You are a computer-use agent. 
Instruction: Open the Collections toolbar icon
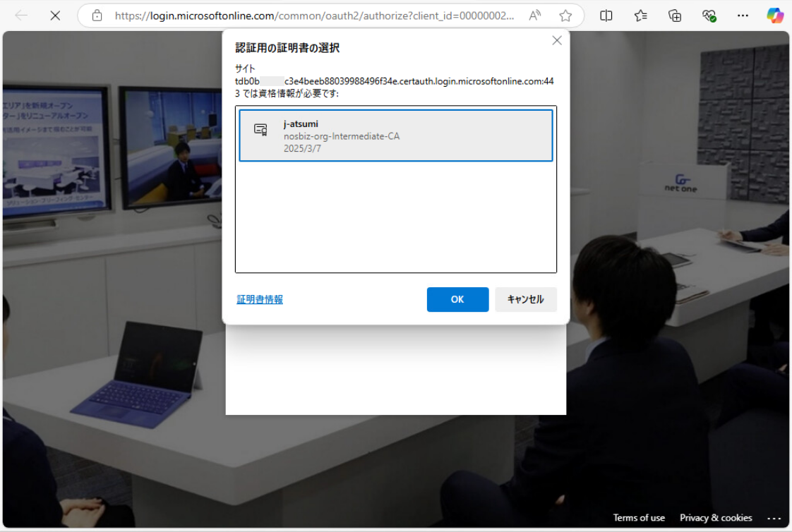point(675,16)
